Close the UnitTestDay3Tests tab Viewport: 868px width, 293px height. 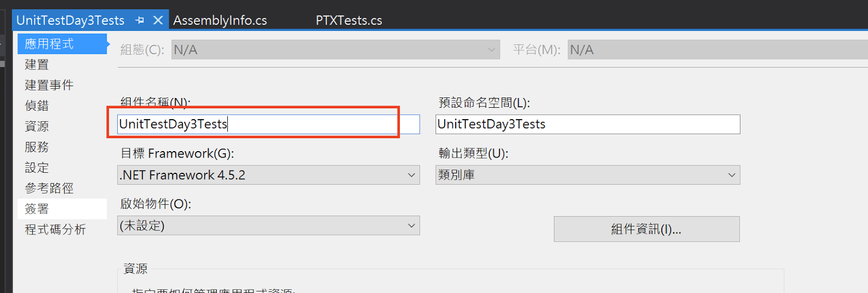tap(158, 21)
